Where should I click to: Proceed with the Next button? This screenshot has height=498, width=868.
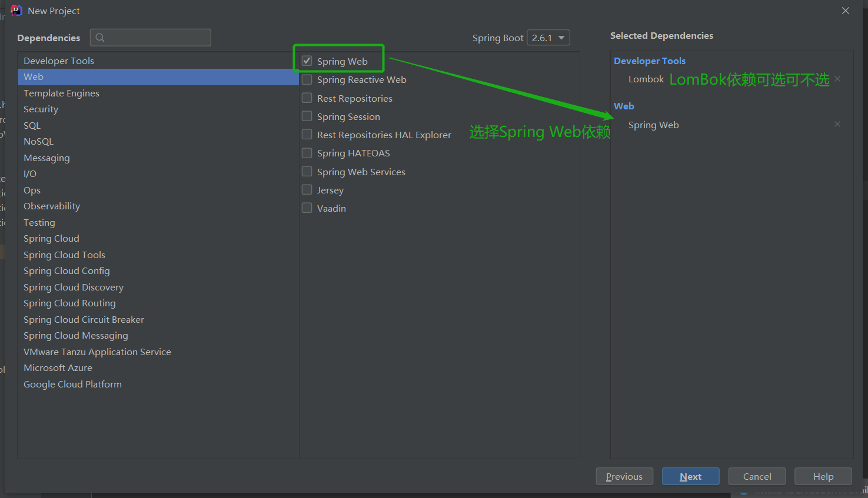click(x=691, y=476)
